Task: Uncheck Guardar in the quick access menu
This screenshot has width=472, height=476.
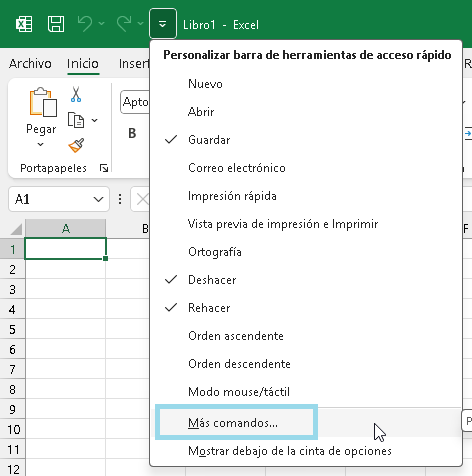Action: point(306,140)
